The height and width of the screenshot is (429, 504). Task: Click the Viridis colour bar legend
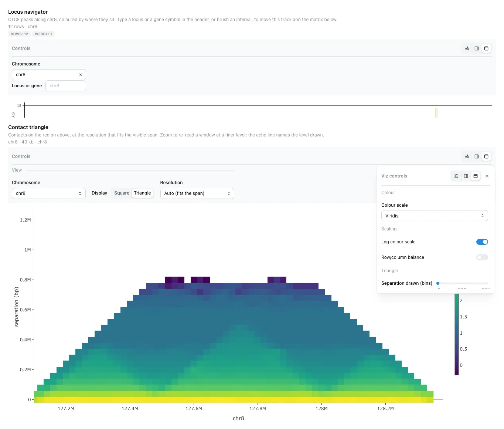pos(457,335)
